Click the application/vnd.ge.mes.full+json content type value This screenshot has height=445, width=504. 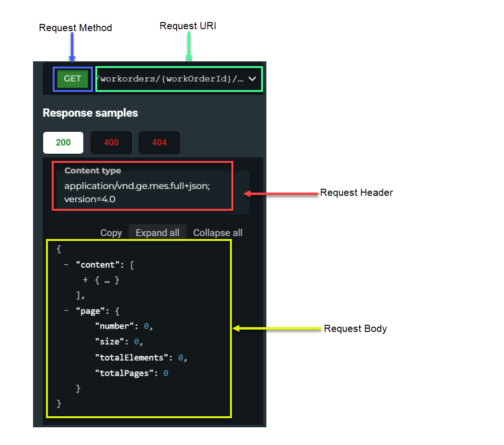click(137, 193)
